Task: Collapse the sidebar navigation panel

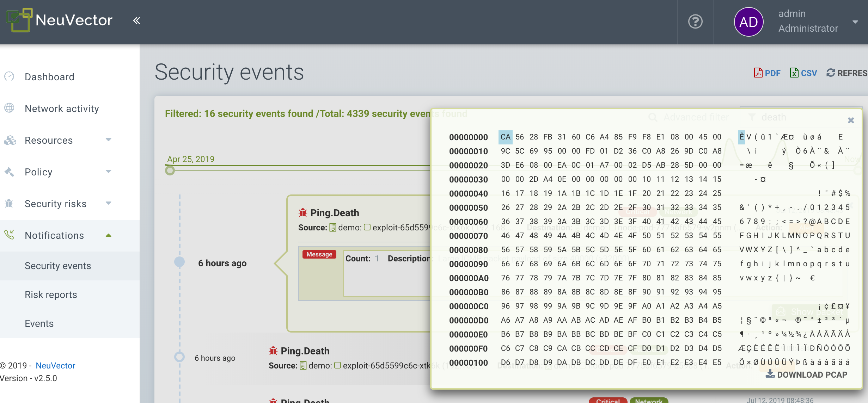Action: click(x=137, y=20)
